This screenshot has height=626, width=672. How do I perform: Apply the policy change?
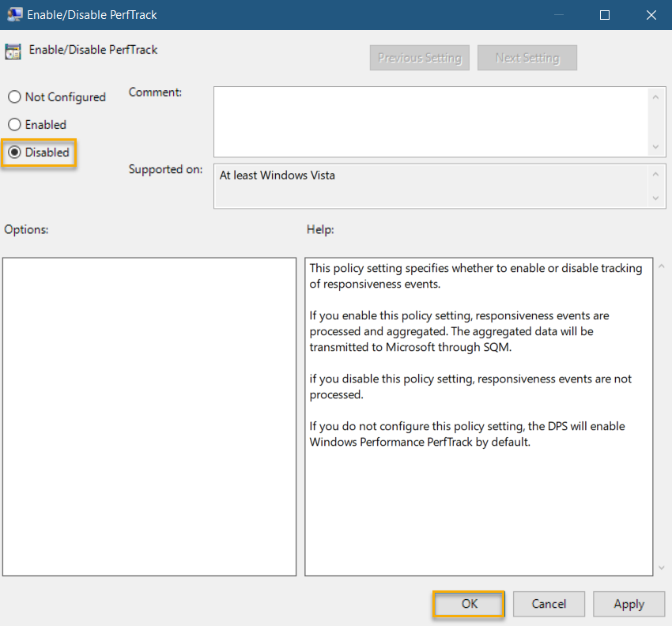pos(629,604)
